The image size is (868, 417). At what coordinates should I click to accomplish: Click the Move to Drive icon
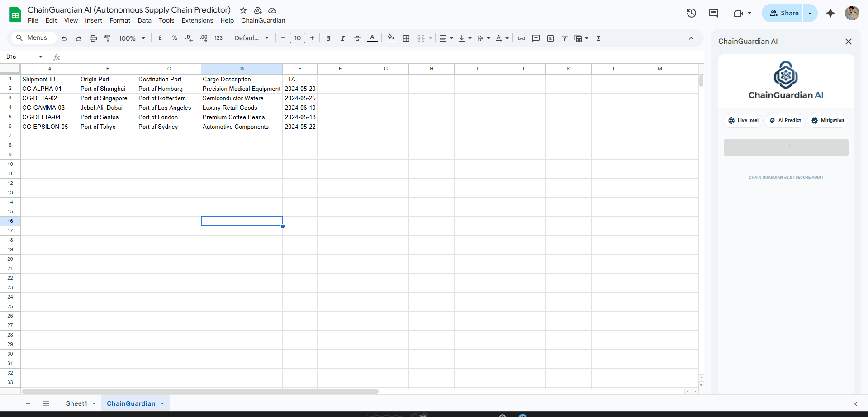(258, 10)
